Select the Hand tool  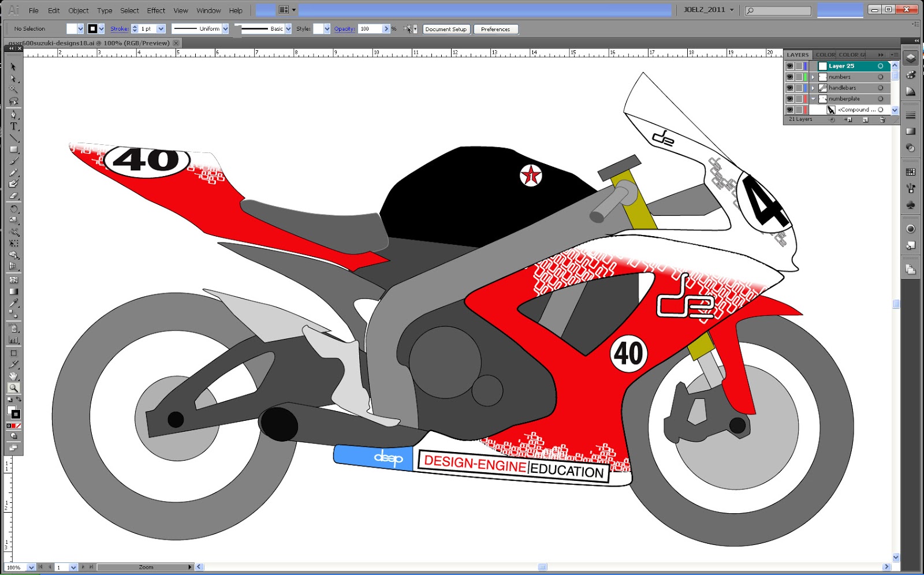click(13, 376)
